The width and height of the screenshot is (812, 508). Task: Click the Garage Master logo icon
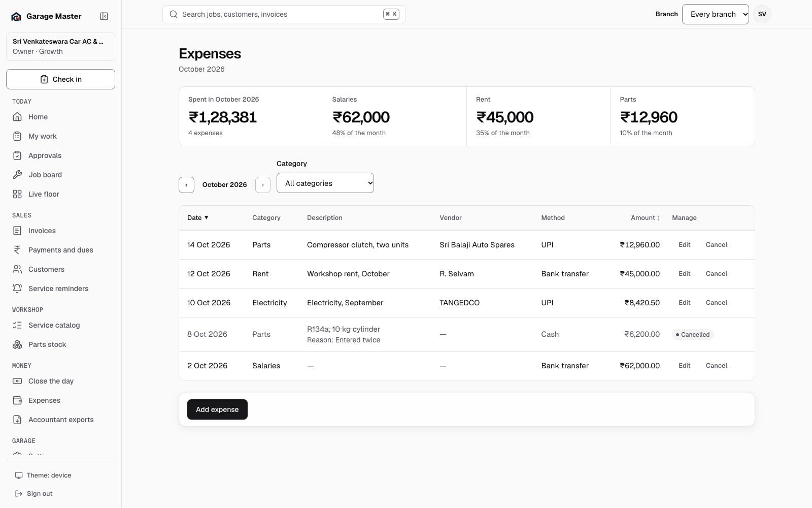pyautogui.click(x=16, y=16)
